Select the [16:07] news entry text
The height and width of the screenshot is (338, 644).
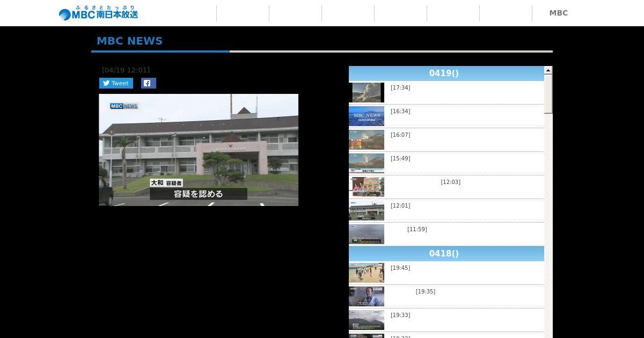400,135
